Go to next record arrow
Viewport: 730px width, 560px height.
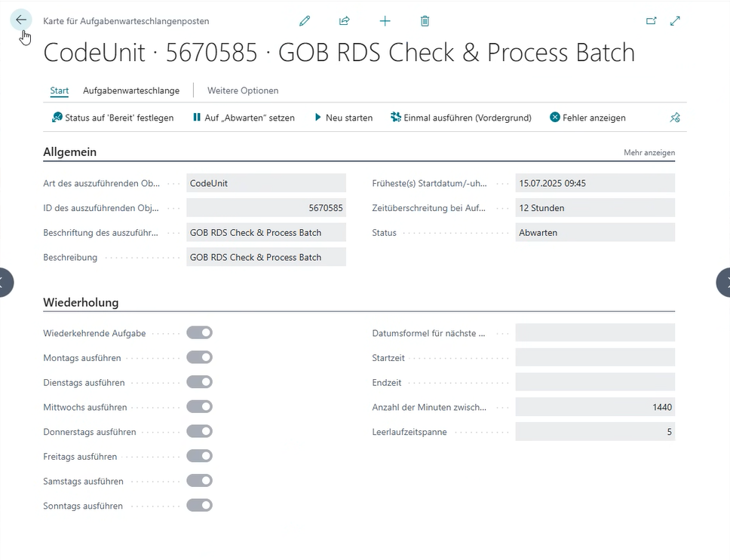pyautogui.click(x=723, y=282)
